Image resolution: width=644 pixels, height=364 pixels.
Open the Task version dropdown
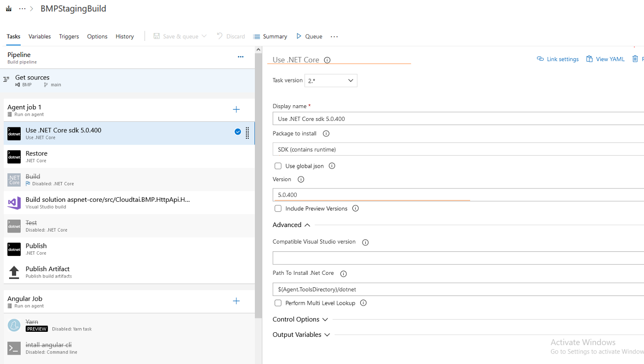click(331, 80)
